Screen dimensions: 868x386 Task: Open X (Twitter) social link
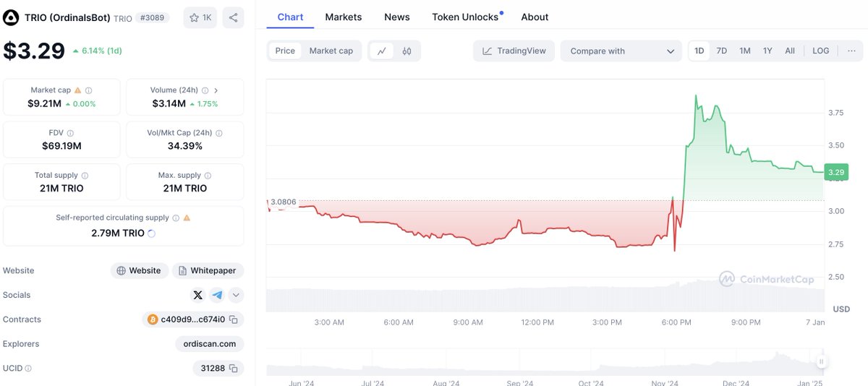[x=198, y=295]
